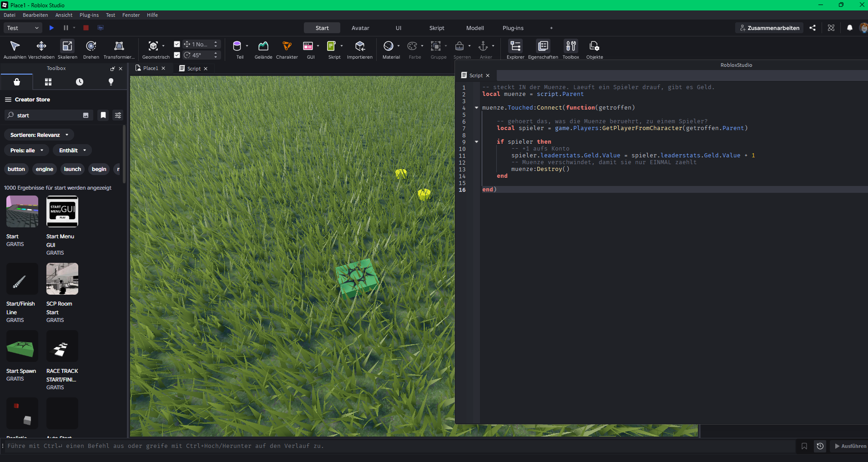This screenshot has width=868, height=462.
Task: Toggle the Toolbox panel button
Action: click(571, 49)
